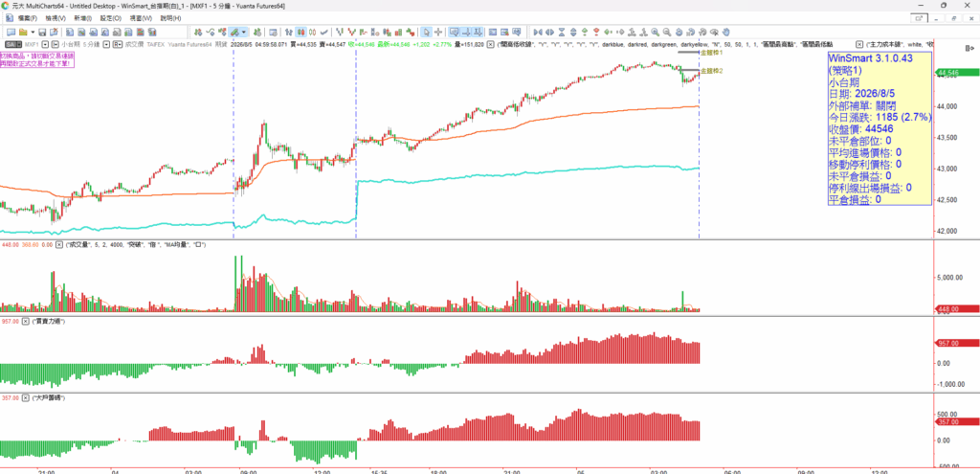Switch to the candlestick chart style icon
Screen dimensions: 980x474
pos(301,32)
